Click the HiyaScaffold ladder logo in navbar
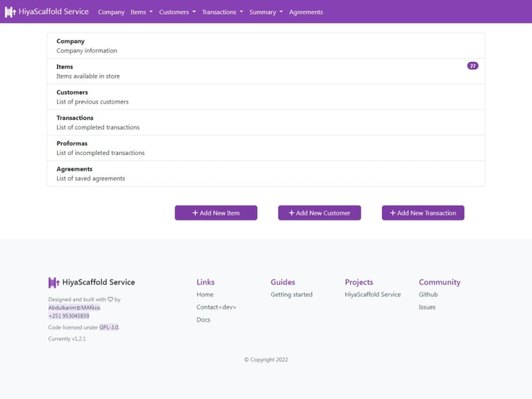Image resolution: width=532 pixels, height=399 pixels. point(10,12)
